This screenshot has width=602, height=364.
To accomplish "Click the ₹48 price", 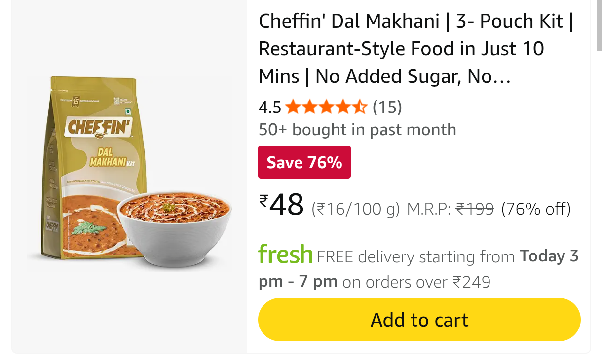I will tap(282, 205).
